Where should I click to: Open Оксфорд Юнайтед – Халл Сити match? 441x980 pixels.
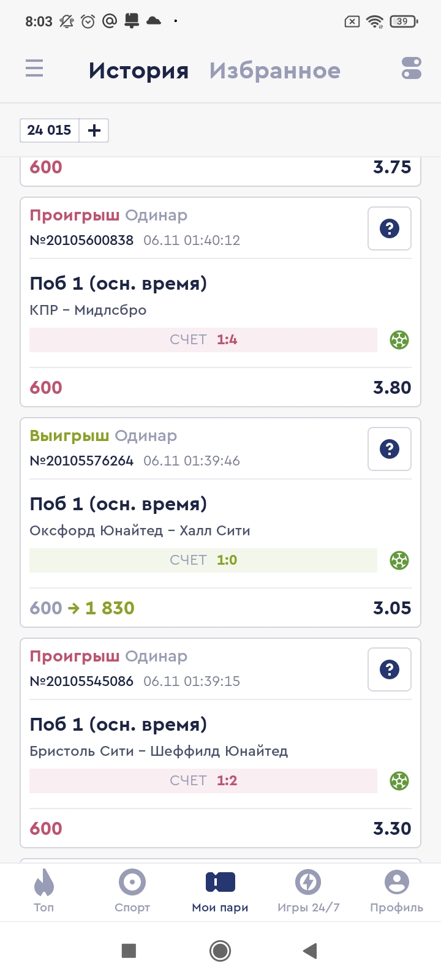tap(140, 530)
